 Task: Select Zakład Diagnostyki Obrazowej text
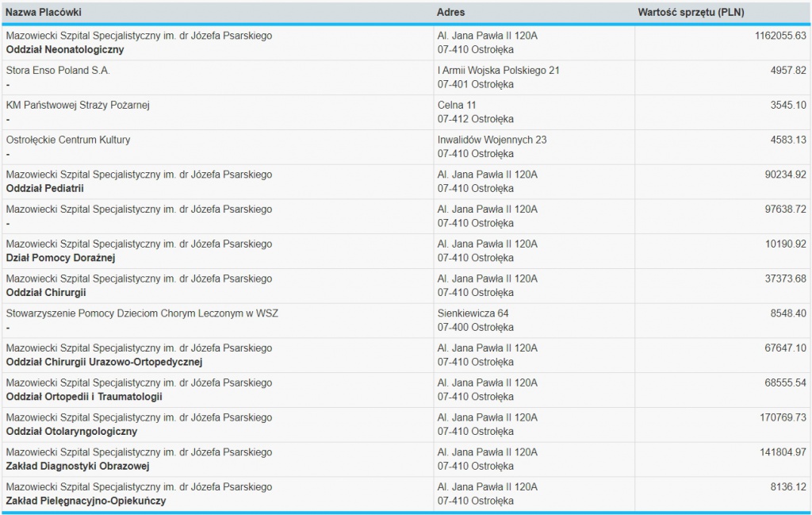tap(78, 467)
